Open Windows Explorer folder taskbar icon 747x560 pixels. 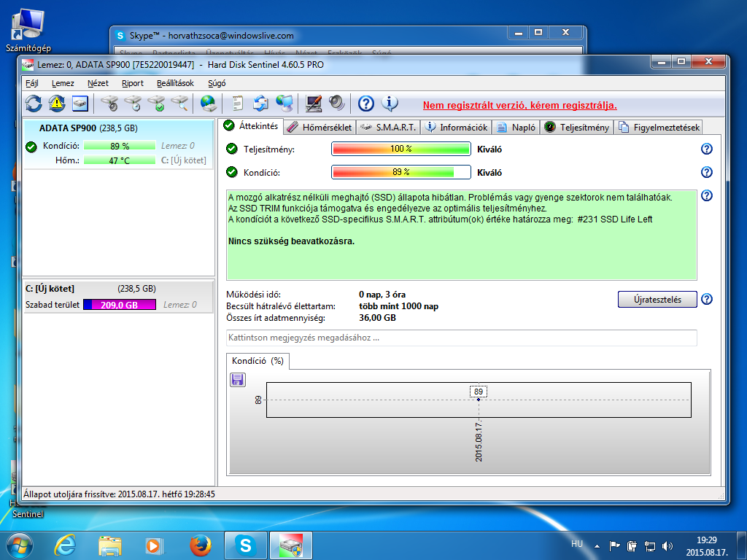point(109,545)
